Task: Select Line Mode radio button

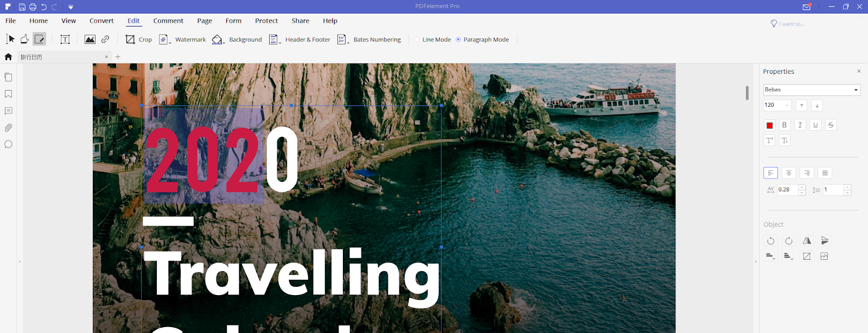Action: 417,40
